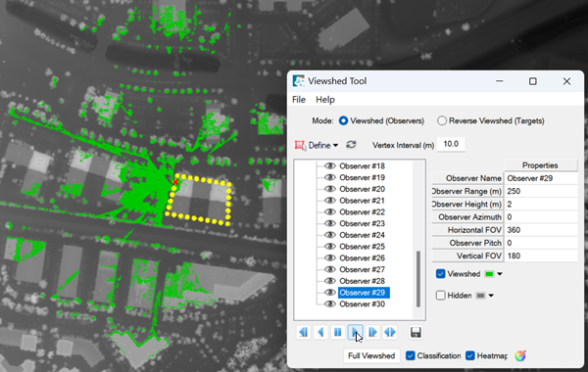The width and height of the screenshot is (588, 372).
Task: Toggle visibility eye of Observer #26
Action: click(329, 257)
